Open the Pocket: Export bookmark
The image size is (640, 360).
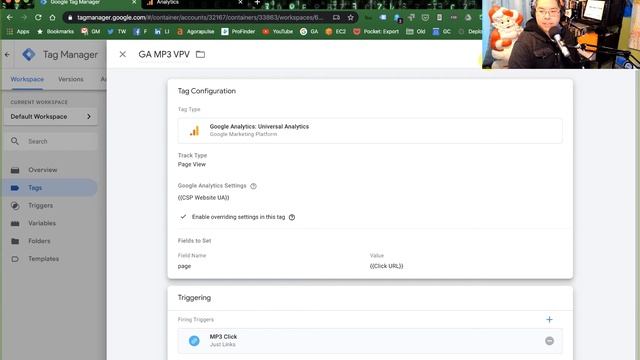376,31
